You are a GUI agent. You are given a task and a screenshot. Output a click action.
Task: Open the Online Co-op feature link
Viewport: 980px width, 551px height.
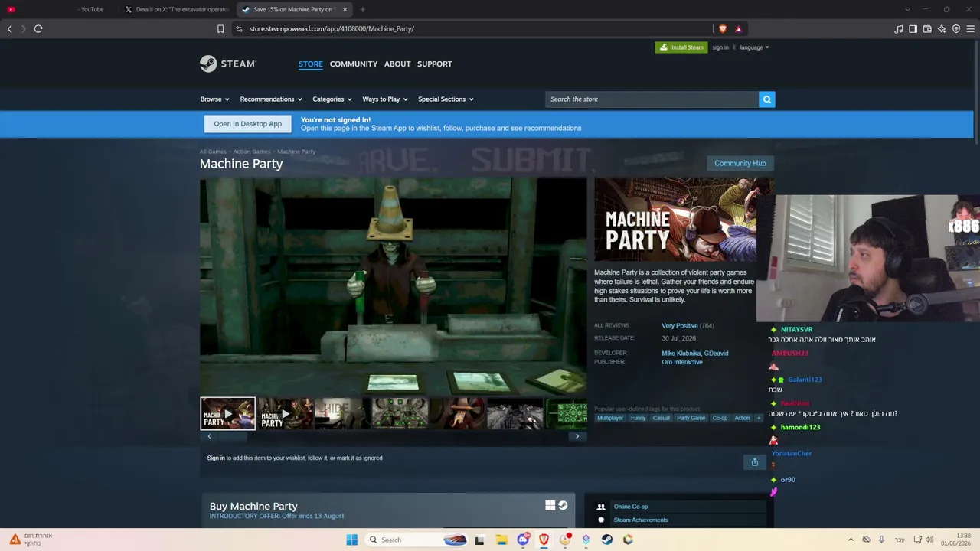coord(631,507)
